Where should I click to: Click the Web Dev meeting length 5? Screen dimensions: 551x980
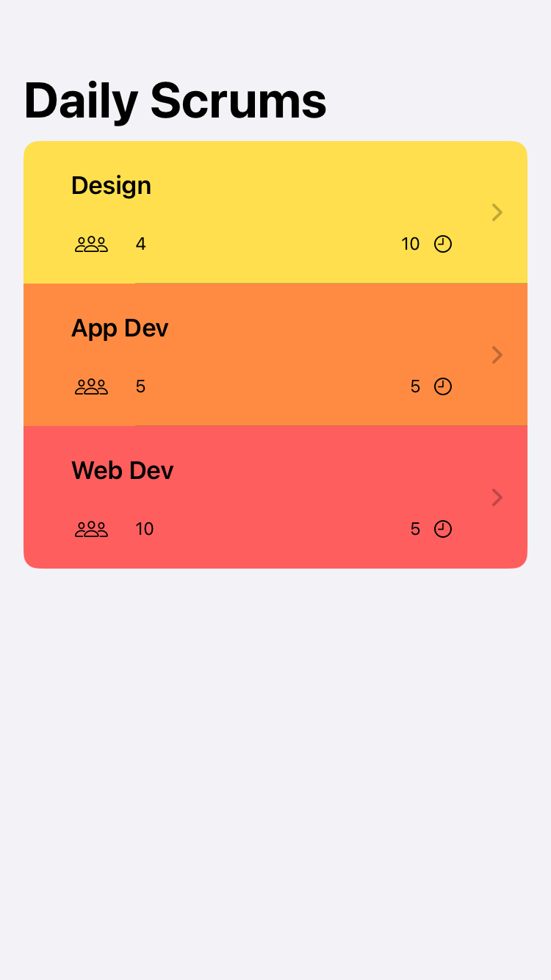pos(415,529)
